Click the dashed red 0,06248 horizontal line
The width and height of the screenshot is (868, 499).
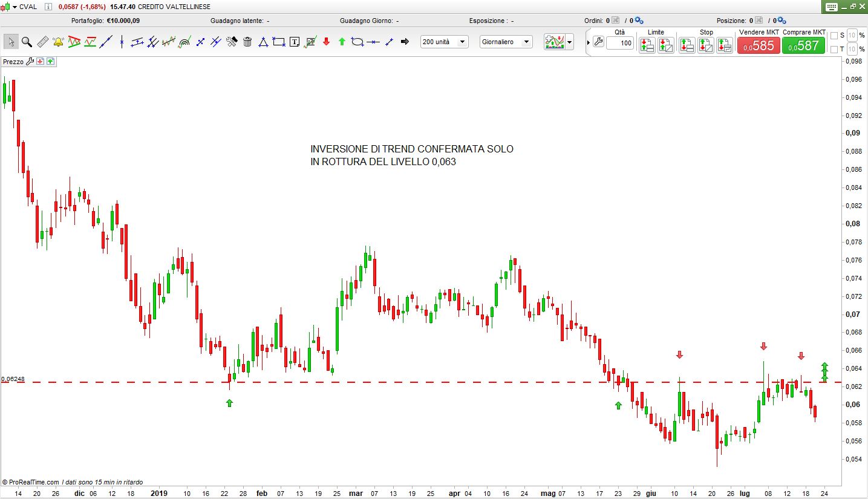pos(423,382)
